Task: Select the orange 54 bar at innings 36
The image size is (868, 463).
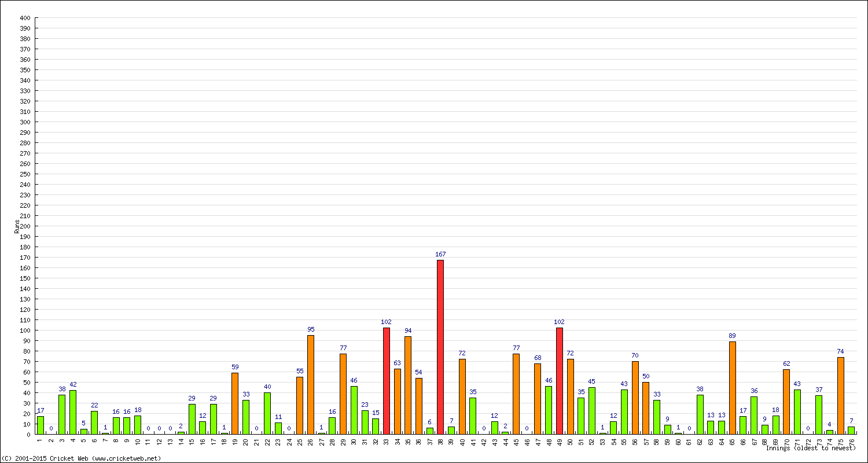Action: [419, 406]
